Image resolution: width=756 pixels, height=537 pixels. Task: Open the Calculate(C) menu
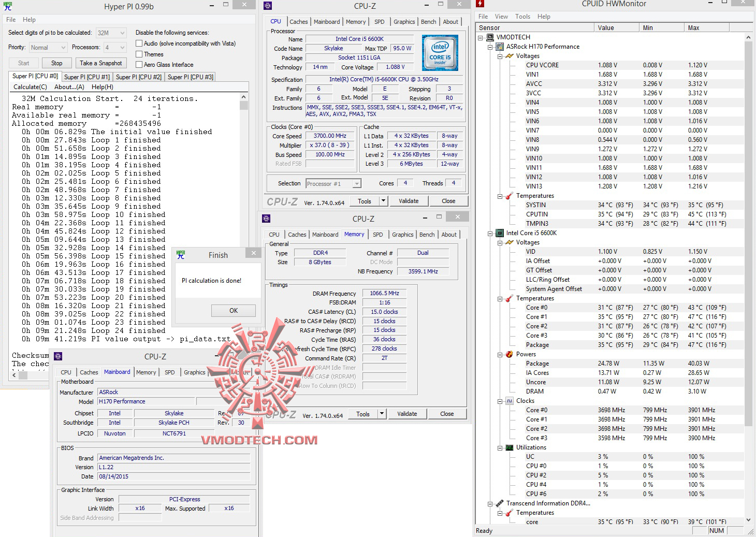30,87
